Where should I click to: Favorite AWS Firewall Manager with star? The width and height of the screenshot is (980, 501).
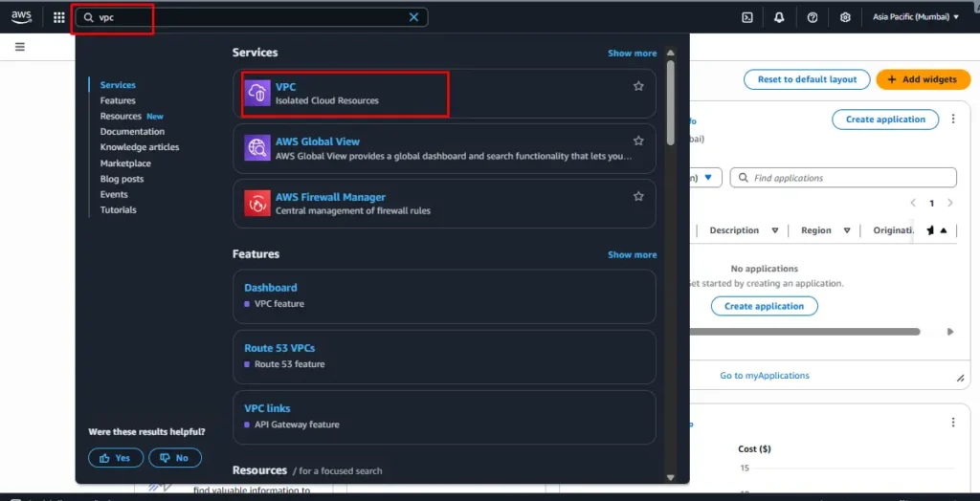[x=638, y=196]
